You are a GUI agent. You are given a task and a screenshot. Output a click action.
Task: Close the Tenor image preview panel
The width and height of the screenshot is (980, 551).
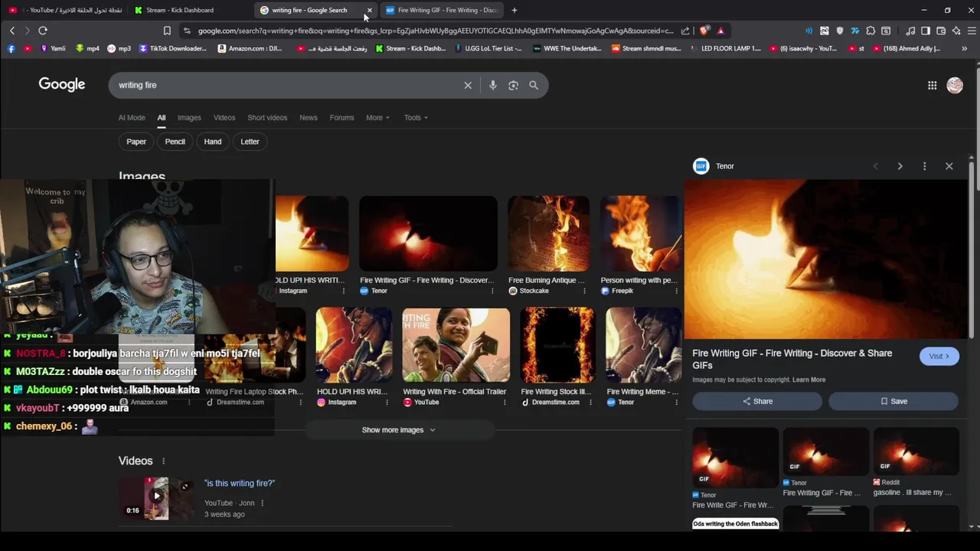949,166
